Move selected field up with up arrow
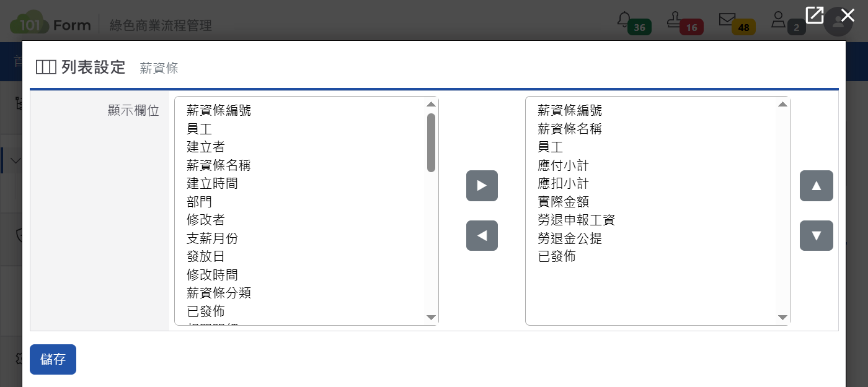The height and width of the screenshot is (387, 868). 816,186
